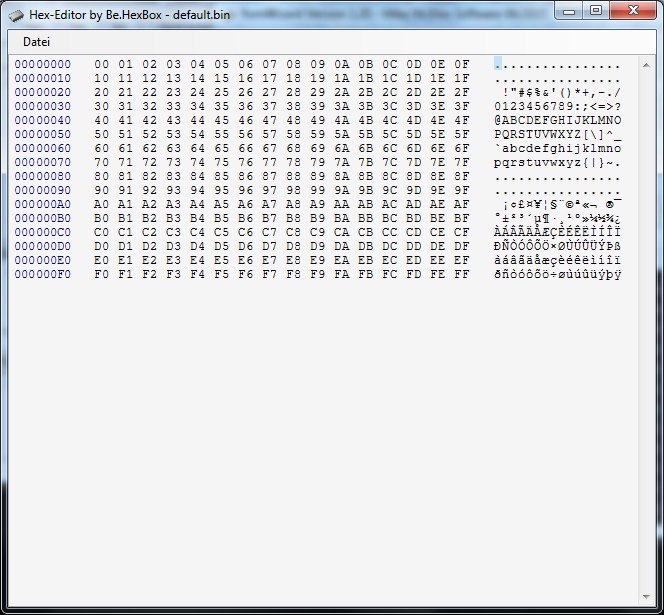The image size is (664, 615).
Task: Select hex byte 3C in the grid
Action: 389,106
